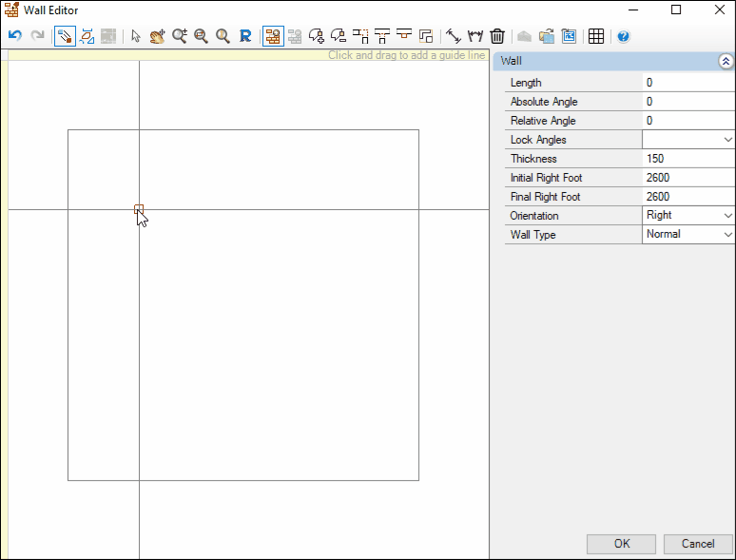This screenshot has height=560, width=736.
Task: Click the grayed brick pattern icon
Action: (108, 36)
